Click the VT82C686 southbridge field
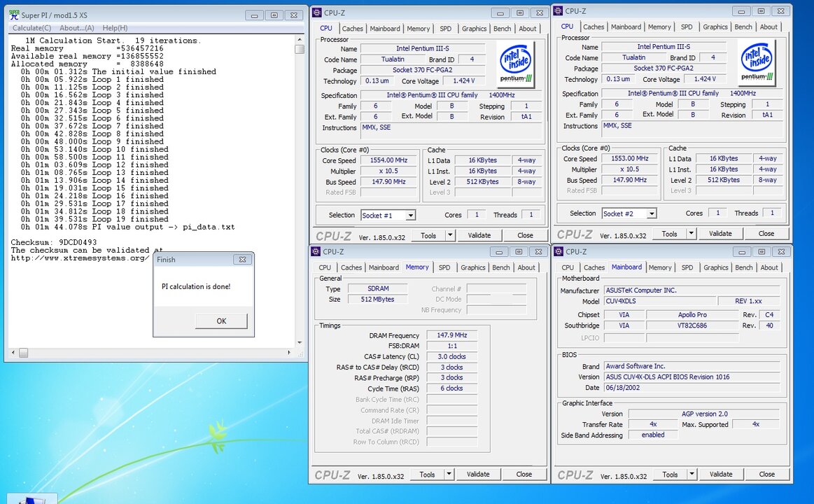 click(692, 325)
